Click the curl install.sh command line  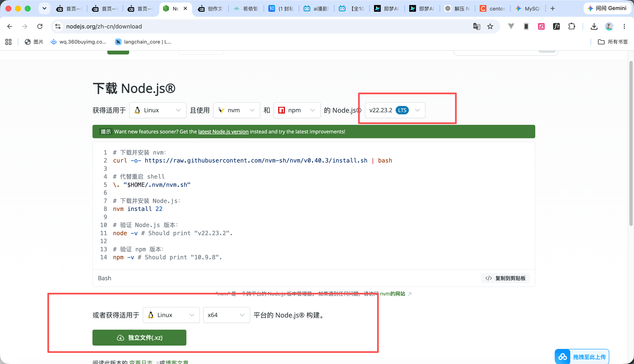[x=252, y=160]
